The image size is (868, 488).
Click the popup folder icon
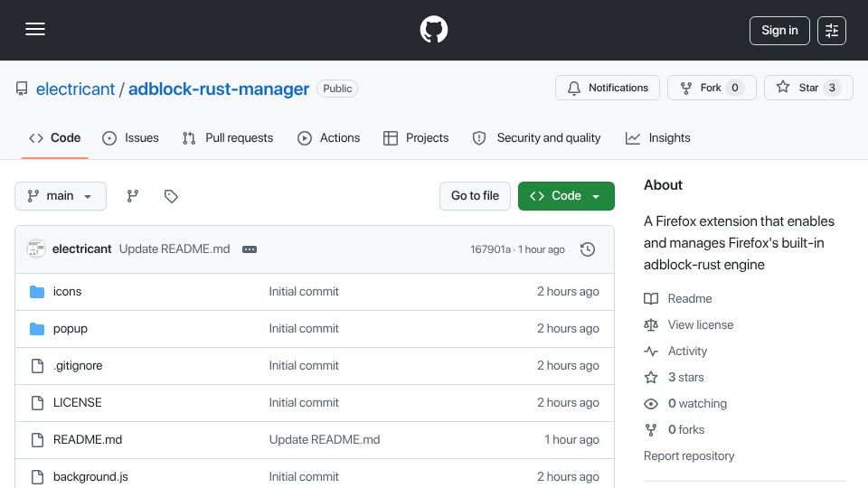point(37,329)
